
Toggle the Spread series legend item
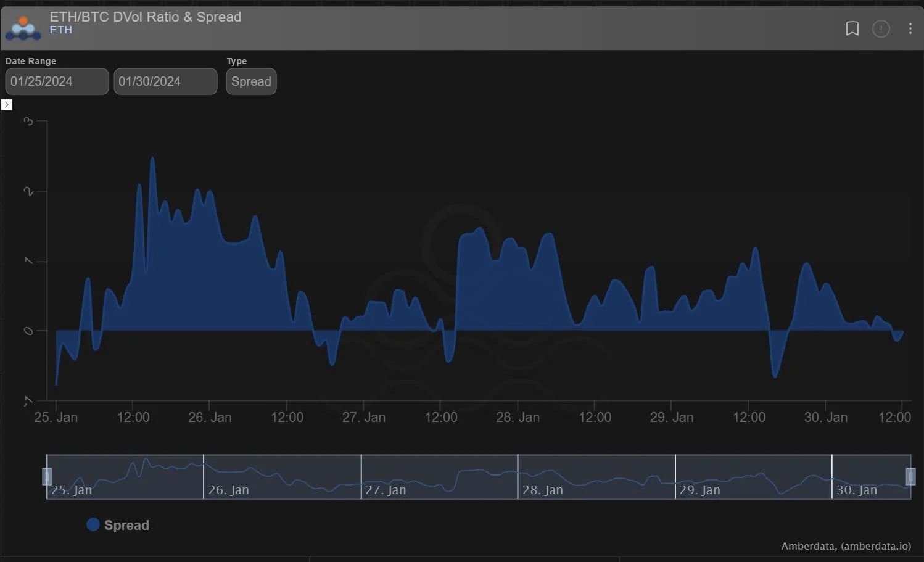point(118,525)
